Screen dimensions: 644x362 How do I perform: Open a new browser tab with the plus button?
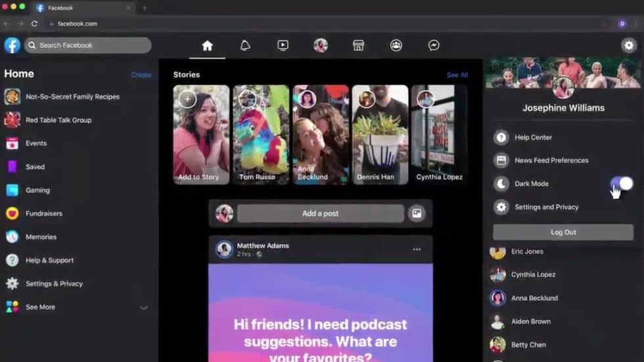[x=144, y=8]
